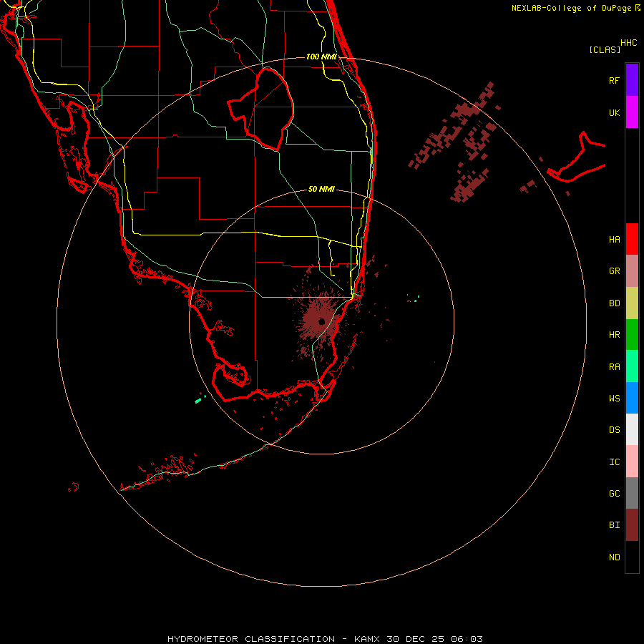Click the "HHC" product label
Screen dimensions: 644x644
click(x=628, y=43)
